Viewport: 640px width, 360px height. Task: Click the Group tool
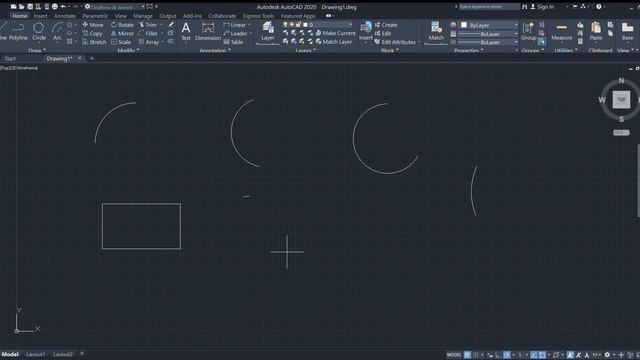(528, 31)
